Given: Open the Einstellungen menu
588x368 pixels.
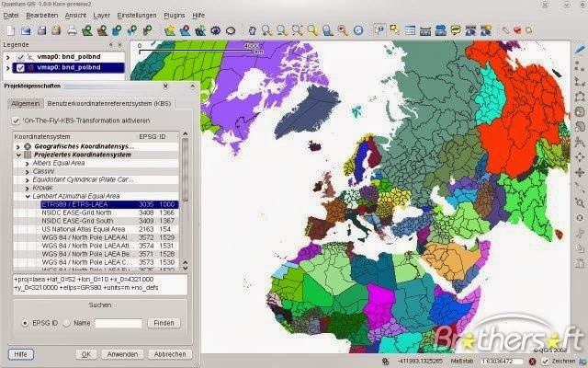Looking at the screenshot, I should pos(137,16).
